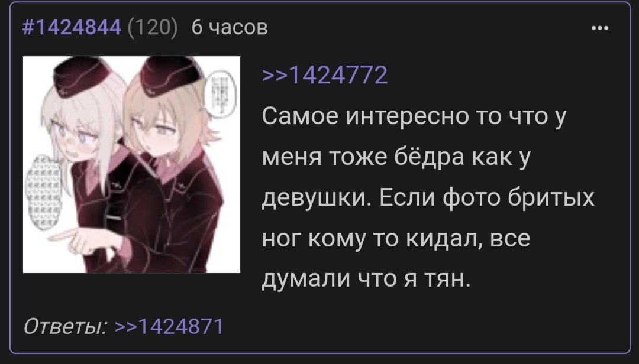Click the right speech bubble in the image
The image size is (639, 364).
pyautogui.click(x=221, y=96)
